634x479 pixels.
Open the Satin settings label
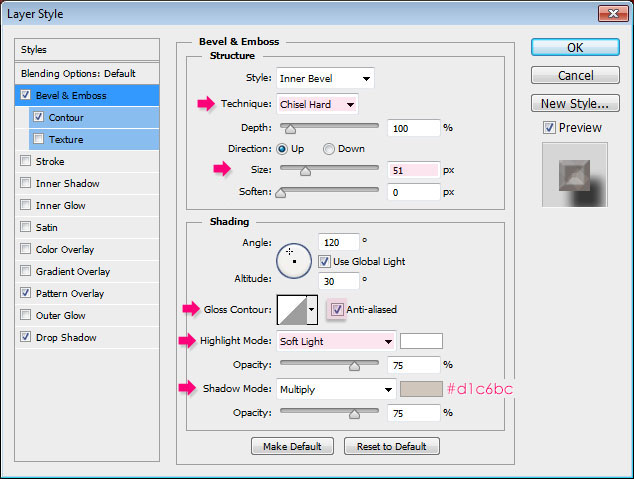46,228
